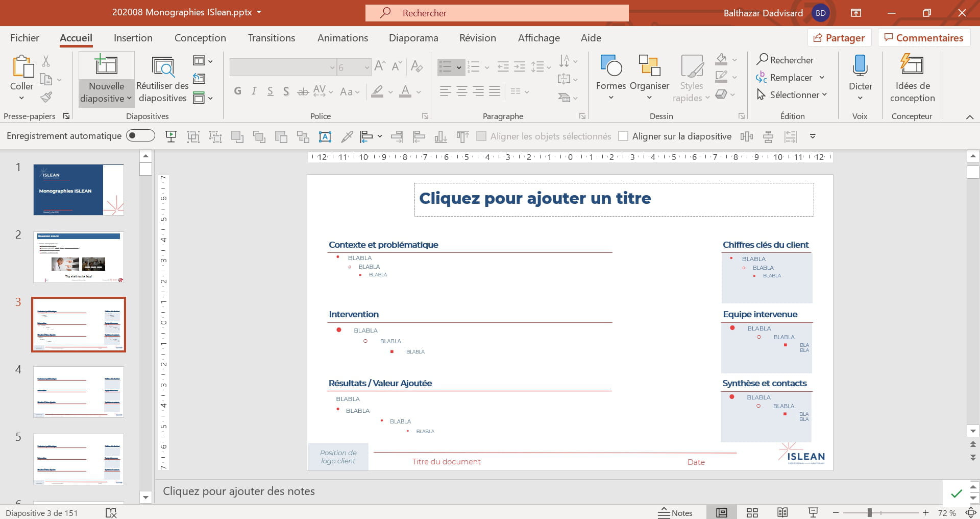This screenshot has width=980, height=519.
Task: Switch to slide sorter view icon
Action: point(752,512)
